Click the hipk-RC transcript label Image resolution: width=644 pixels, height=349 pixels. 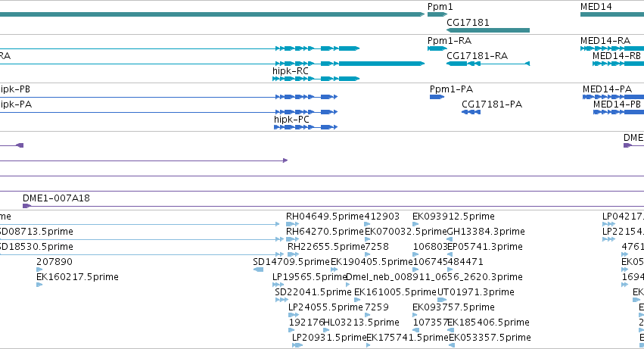point(291,71)
